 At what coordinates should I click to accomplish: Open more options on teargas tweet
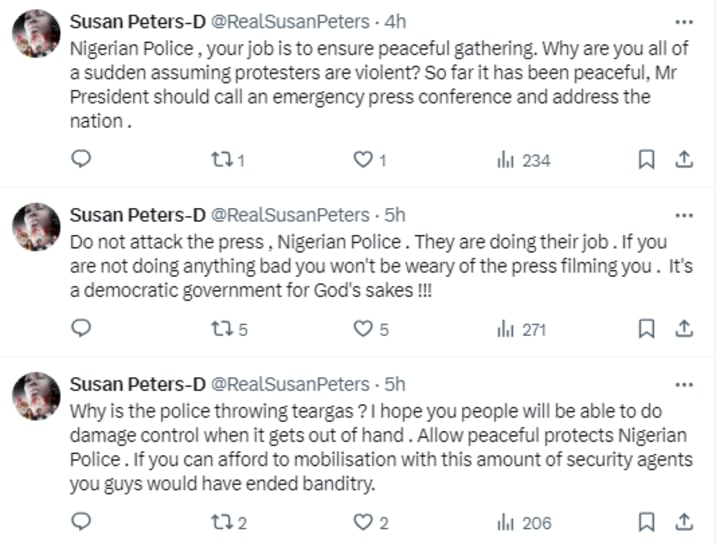click(x=684, y=385)
